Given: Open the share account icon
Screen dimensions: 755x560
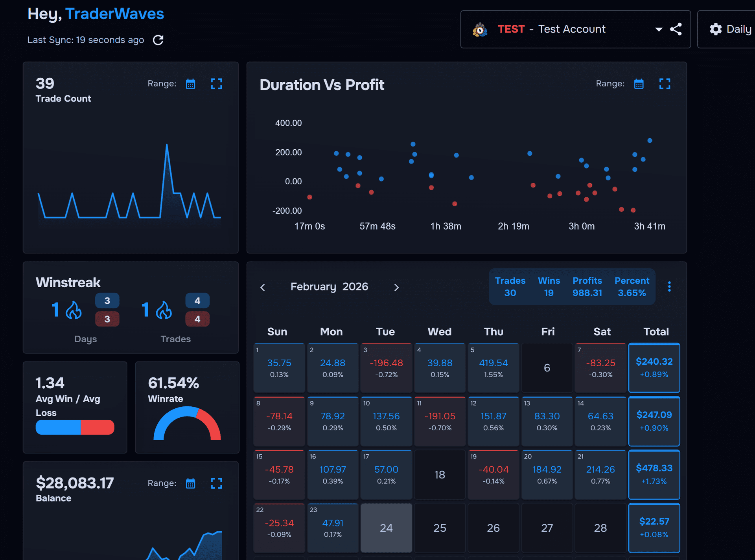Looking at the screenshot, I should (676, 29).
